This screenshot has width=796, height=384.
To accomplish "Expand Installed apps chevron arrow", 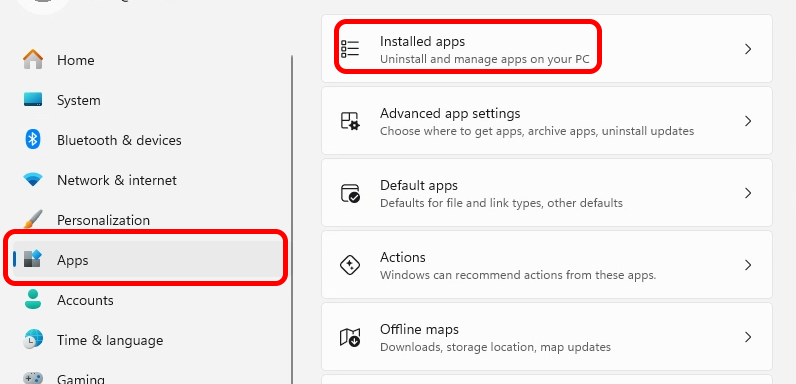I will (x=748, y=49).
